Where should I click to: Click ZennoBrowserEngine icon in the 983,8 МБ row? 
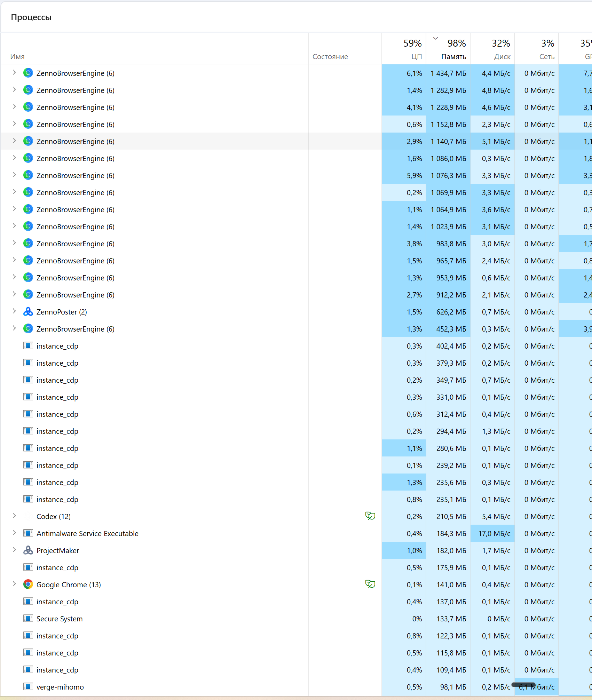28,244
